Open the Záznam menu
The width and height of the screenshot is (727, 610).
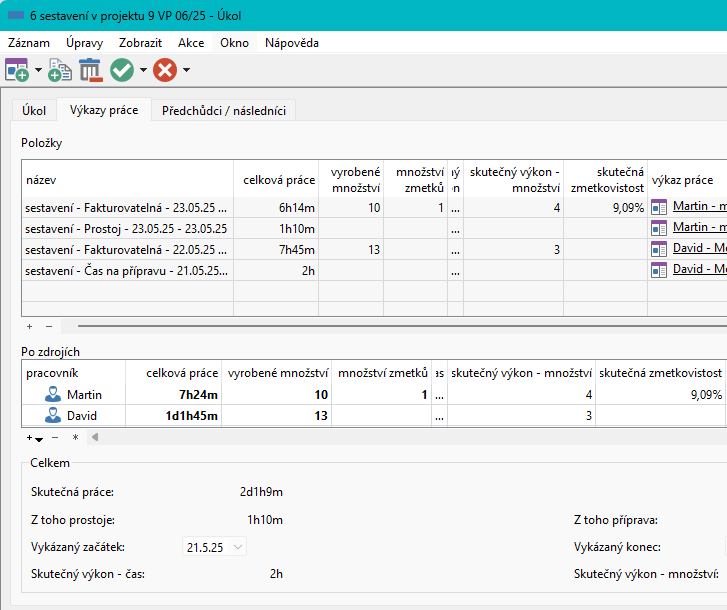[29, 43]
